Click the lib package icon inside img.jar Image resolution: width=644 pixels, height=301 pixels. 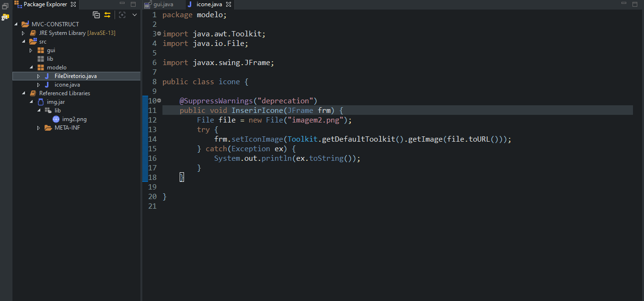tap(48, 111)
